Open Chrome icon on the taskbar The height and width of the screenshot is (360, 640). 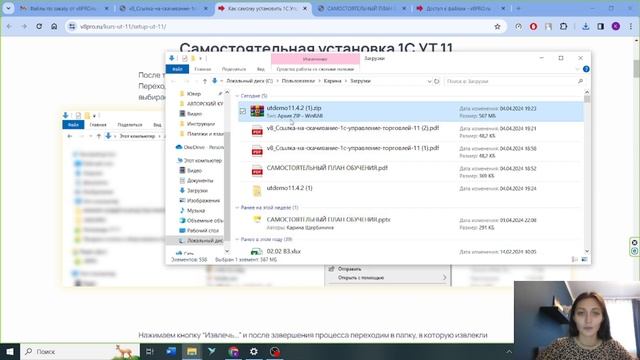pos(233,351)
